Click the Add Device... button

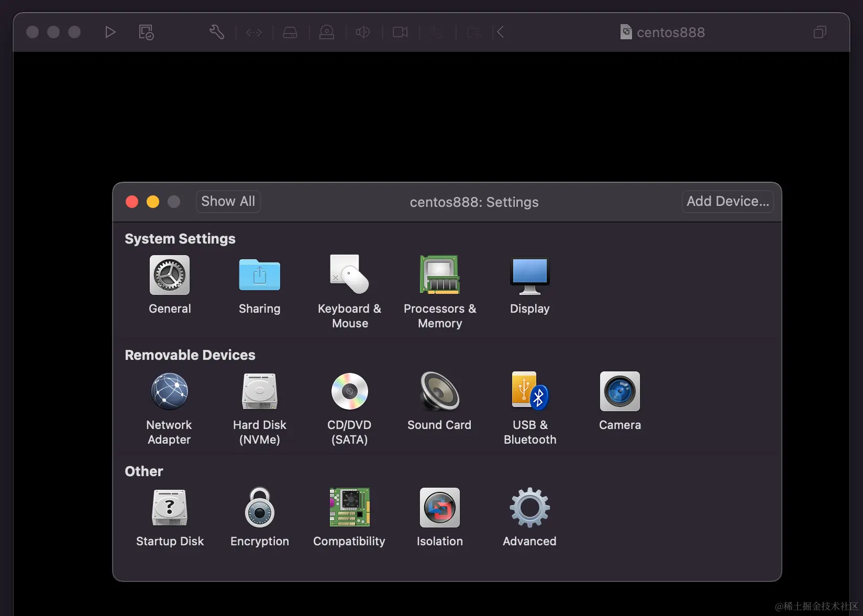tap(728, 202)
